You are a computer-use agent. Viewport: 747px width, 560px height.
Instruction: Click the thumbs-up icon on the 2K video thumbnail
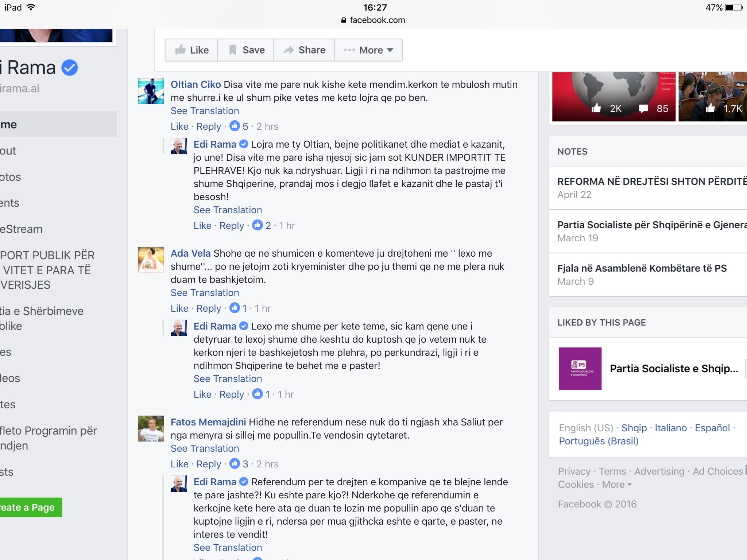[x=596, y=108]
